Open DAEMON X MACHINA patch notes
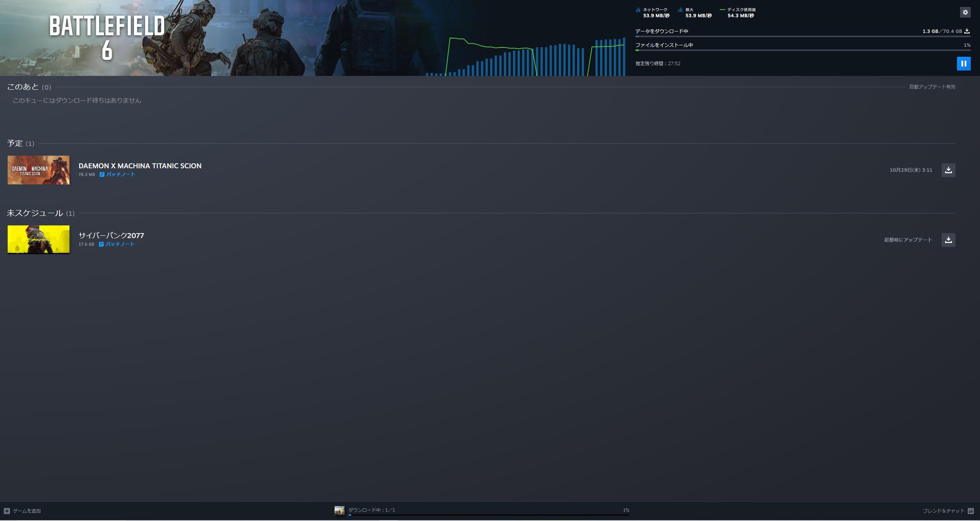The image size is (980, 521). click(x=117, y=174)
